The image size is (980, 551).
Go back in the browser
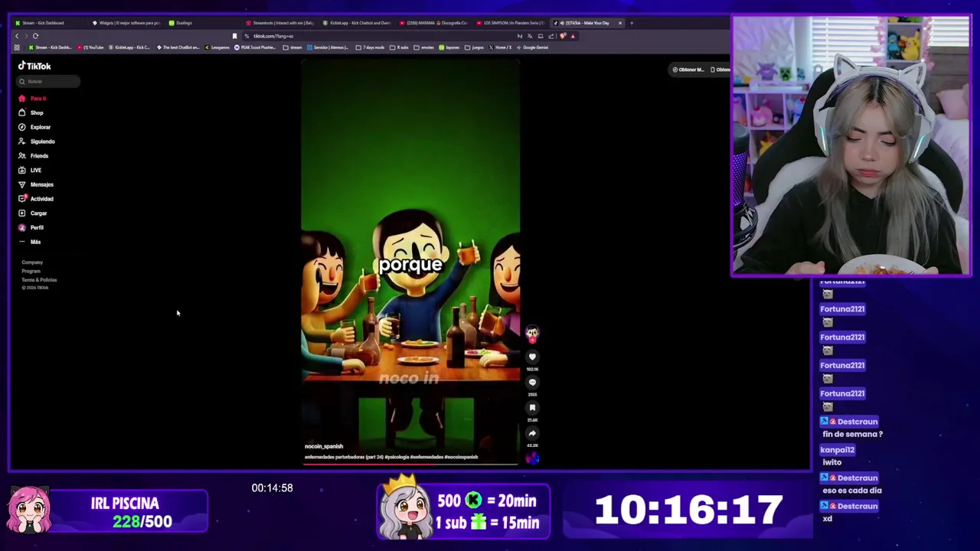[x=17, y=36]
